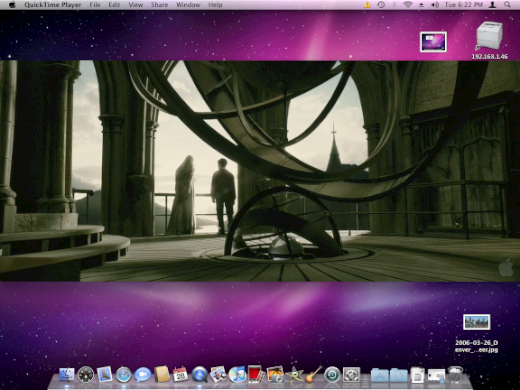This screenshot has width=520, height=390.
Task: Open the Wi-Fi status menu
Action: point(407,5)
